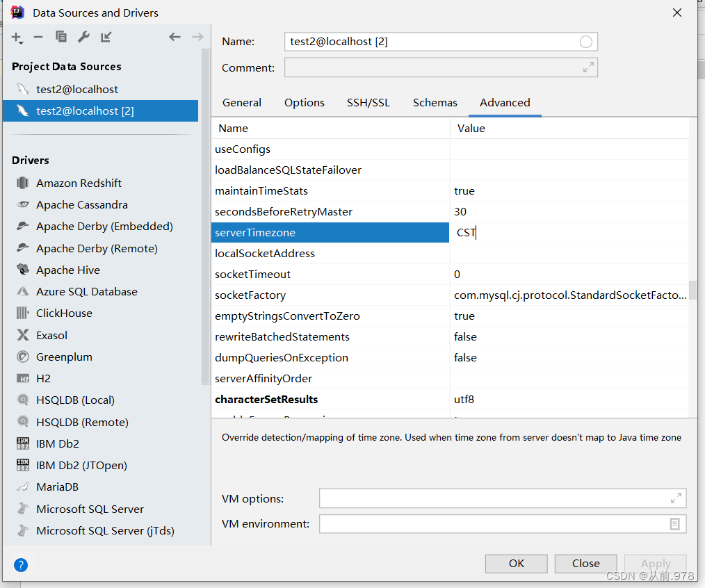Click the serverTimezone value cell containing CST
The height and width of the screenshot is (588, 705).
click(x=569, y=232)
